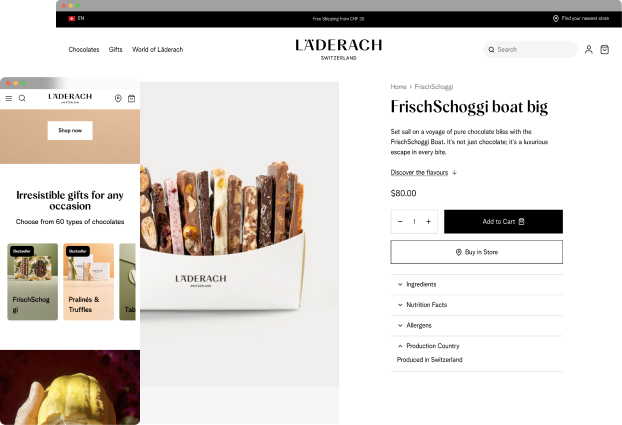622x425 pixels.
Task: Increase quantity with plus button
Action: point(428,221)
